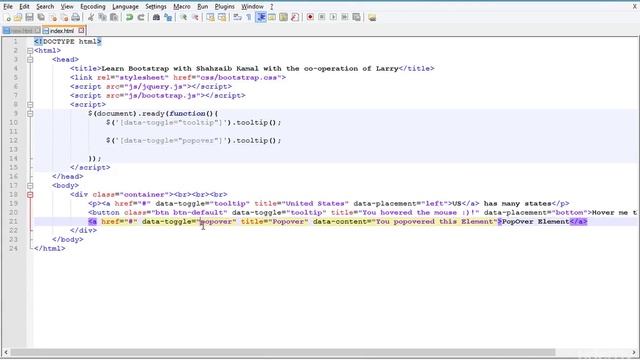Click the scroll left arrow
Viewport: 640px width, 360px height.
[x=6, y=352]
